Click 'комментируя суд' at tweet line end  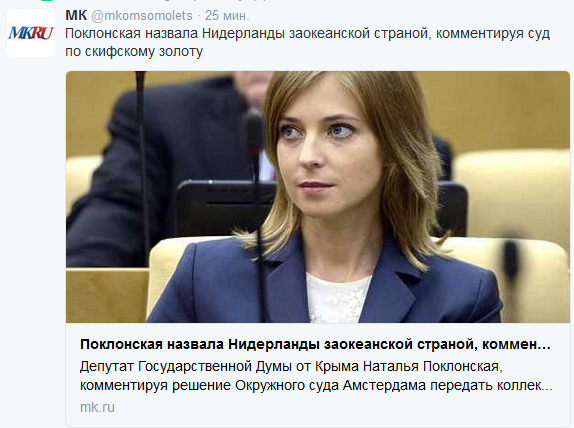tap(493, 34)
